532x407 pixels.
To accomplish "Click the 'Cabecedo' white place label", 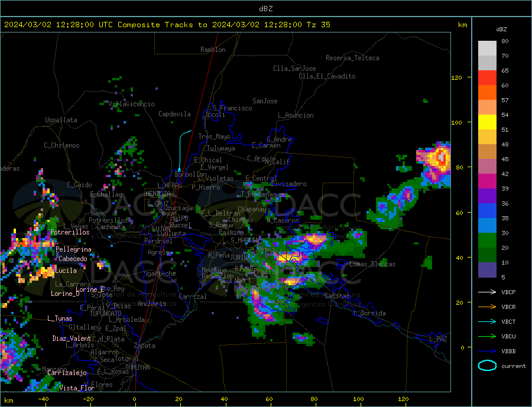I will [73, 259].
